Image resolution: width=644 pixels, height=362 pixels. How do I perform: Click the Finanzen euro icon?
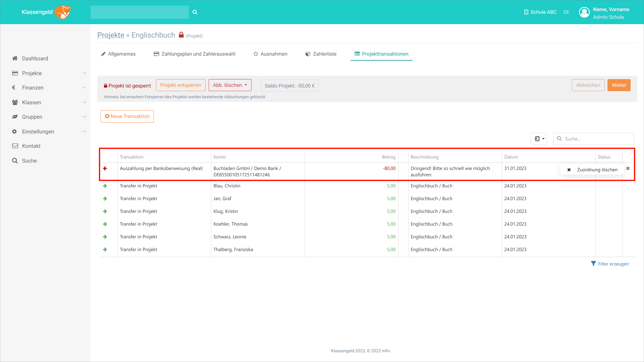point(14,88)
